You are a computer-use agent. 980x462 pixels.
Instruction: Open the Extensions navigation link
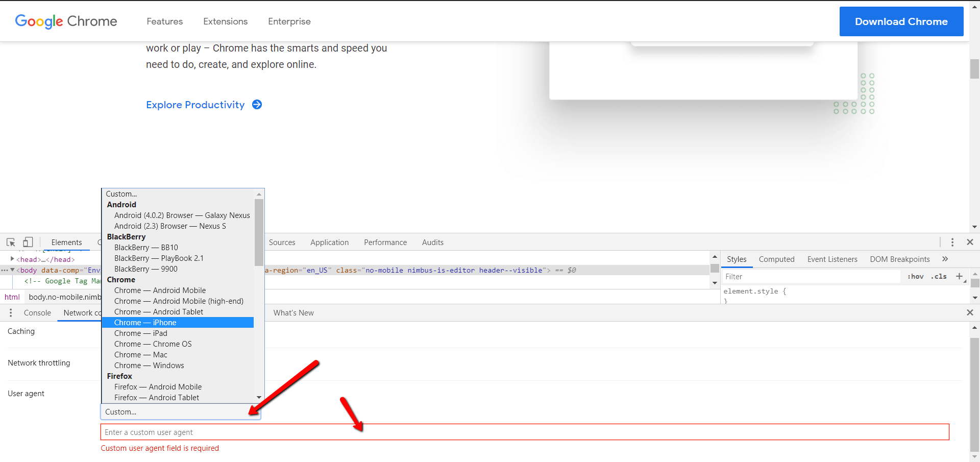pos(225,21)
